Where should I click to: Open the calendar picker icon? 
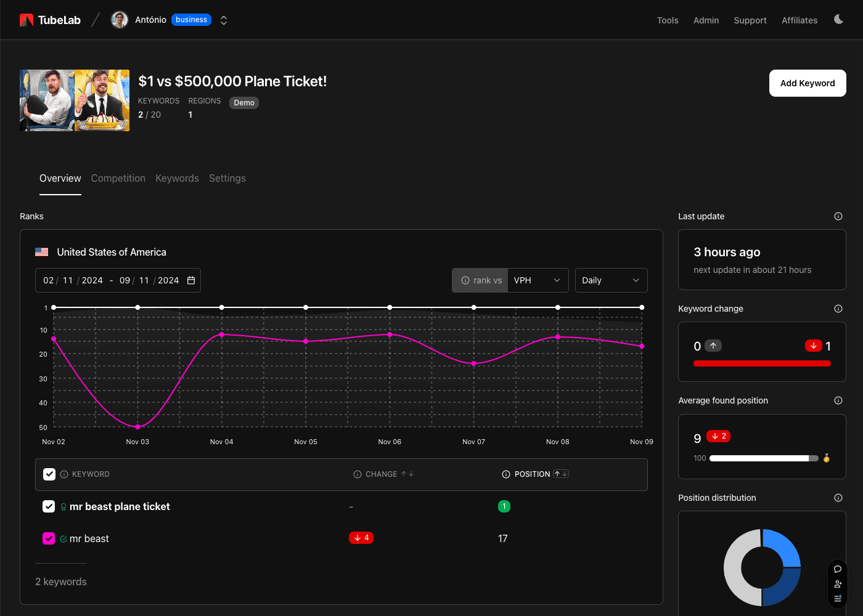191,280
